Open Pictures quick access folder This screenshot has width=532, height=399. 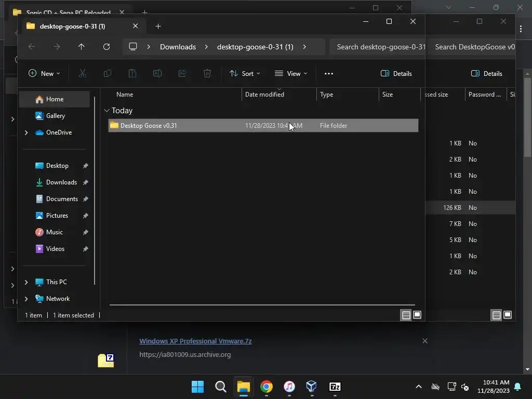(54, 216)
